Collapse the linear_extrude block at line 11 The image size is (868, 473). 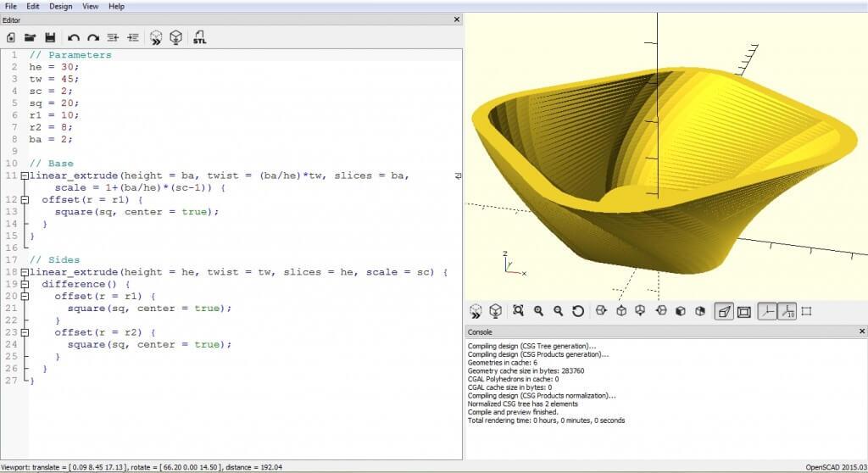pyautogui.click(x=25, y=175)
